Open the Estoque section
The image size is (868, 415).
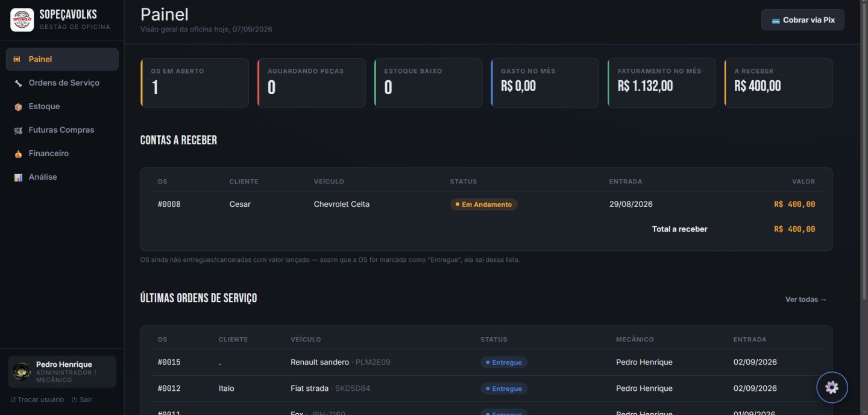pos(62,106)
